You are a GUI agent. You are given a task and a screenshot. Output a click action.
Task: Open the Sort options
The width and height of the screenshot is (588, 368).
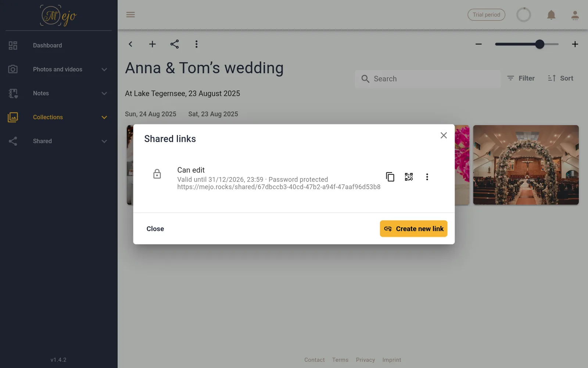click(x=560, y=78)
